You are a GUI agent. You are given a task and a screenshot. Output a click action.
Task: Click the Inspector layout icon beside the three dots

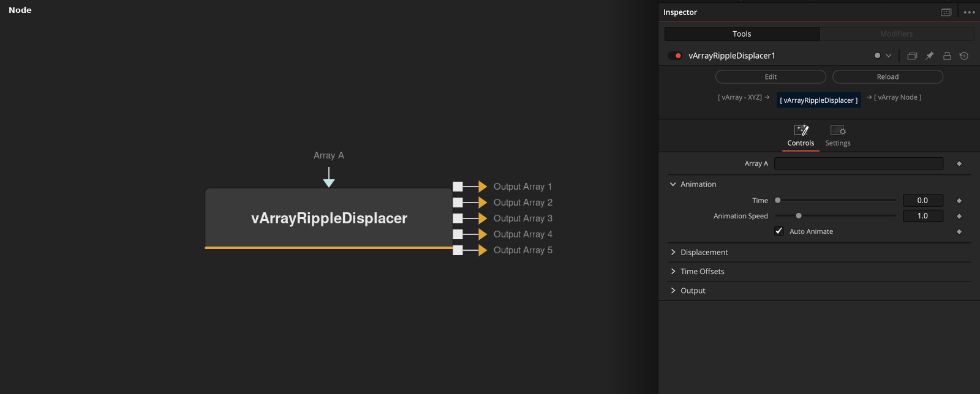[946, 12]
